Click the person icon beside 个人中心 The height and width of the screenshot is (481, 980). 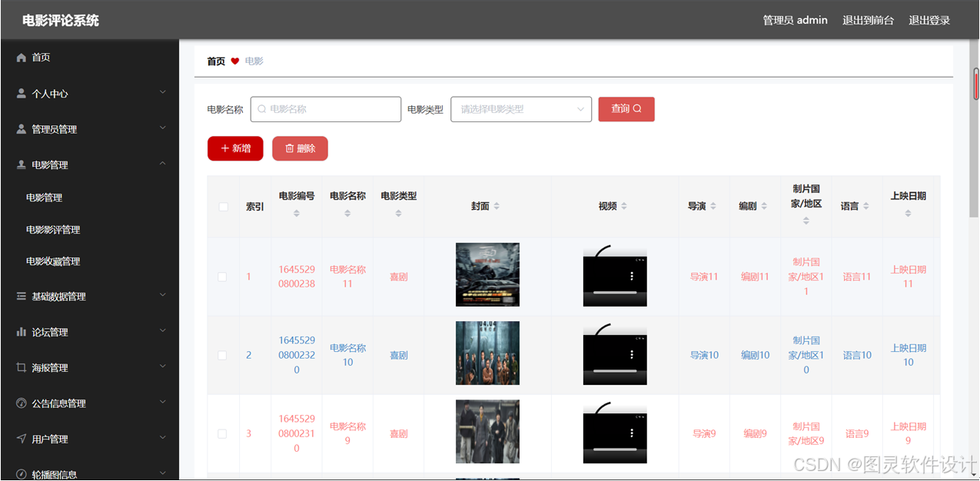(22, 93)
